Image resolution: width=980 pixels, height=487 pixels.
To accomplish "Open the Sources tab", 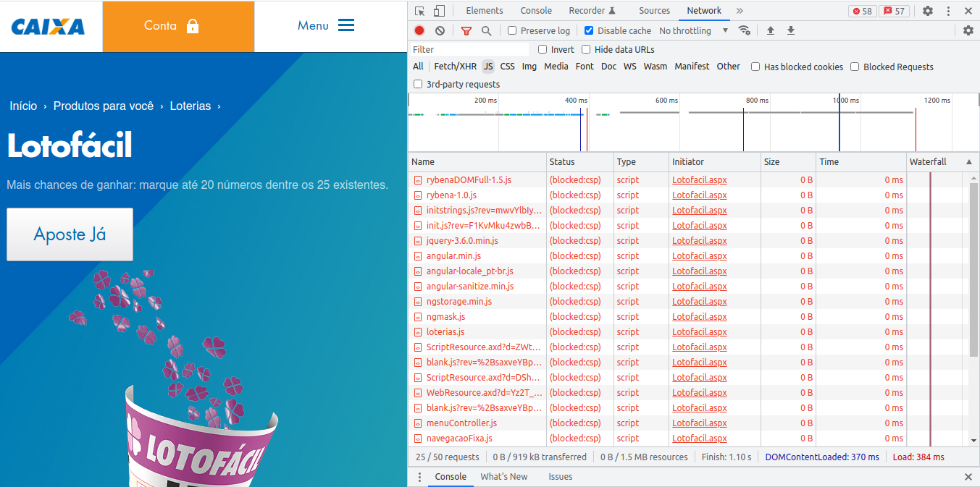I will point(654,11).
